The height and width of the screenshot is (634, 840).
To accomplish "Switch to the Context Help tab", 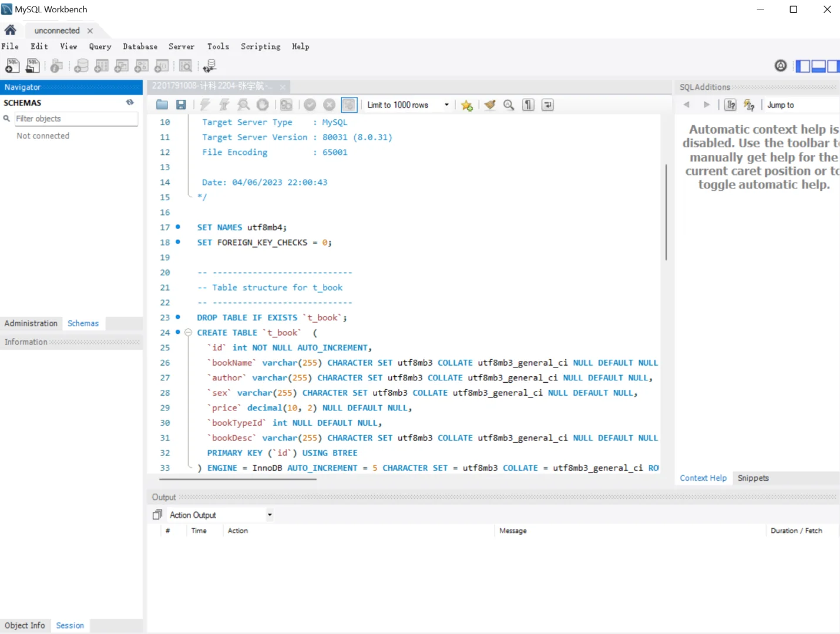I will [x=703, y=478].
